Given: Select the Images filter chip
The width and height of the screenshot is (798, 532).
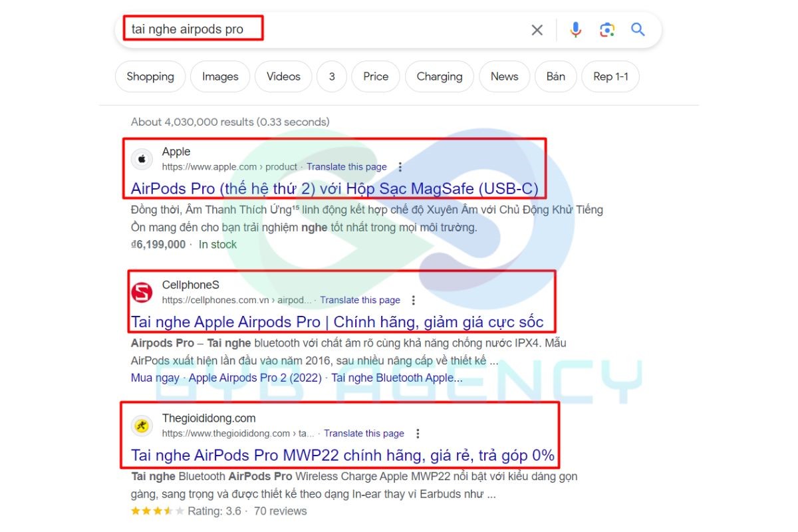Looking at the screenshot, I should click(220, 76).
